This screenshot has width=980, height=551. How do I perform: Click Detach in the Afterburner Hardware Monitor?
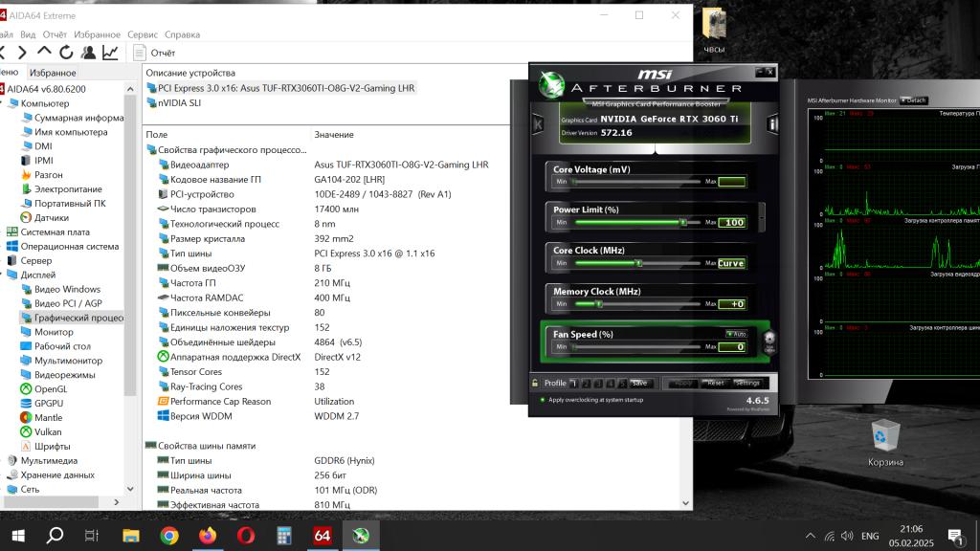click(914, 99)
